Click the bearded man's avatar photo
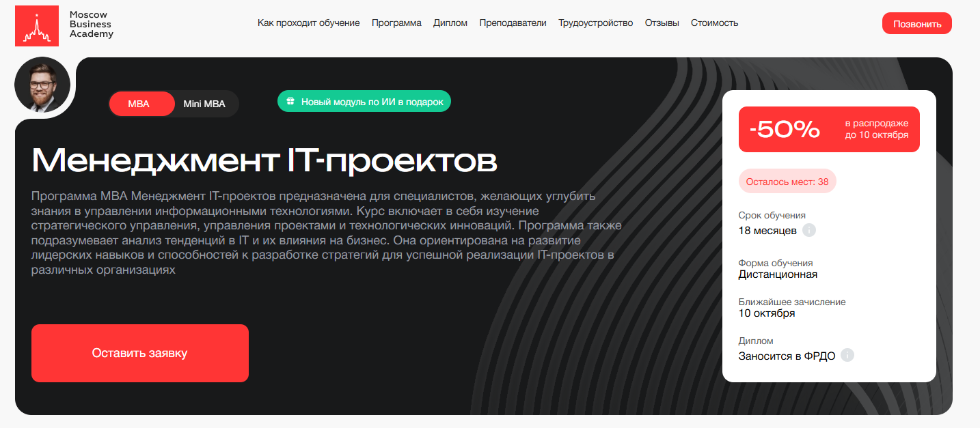 [x=42, y=85]
